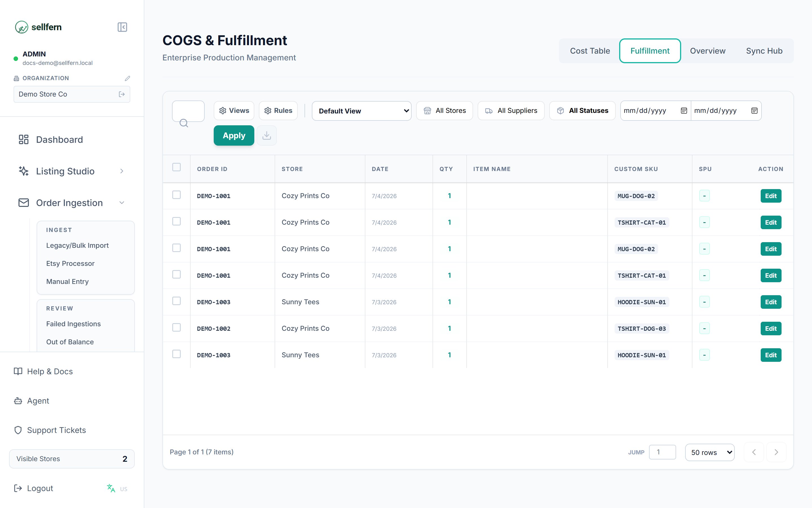This screenshot has width=812, height=508.
Task: Open All Statuses filter
Action: (582, 111)
